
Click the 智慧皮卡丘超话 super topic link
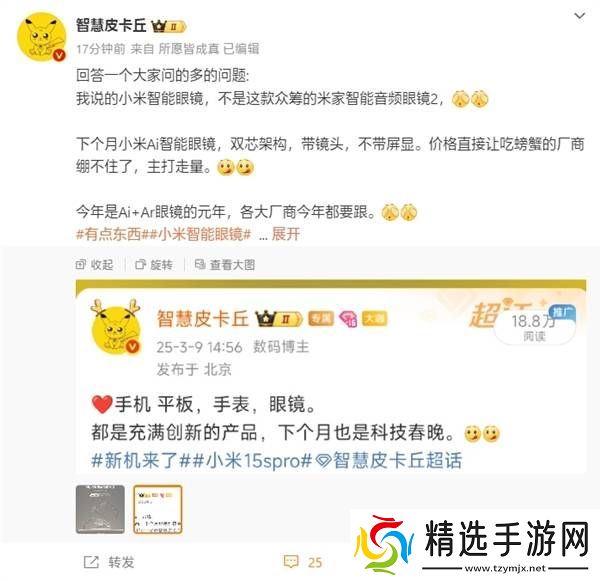tap(390, 460)
